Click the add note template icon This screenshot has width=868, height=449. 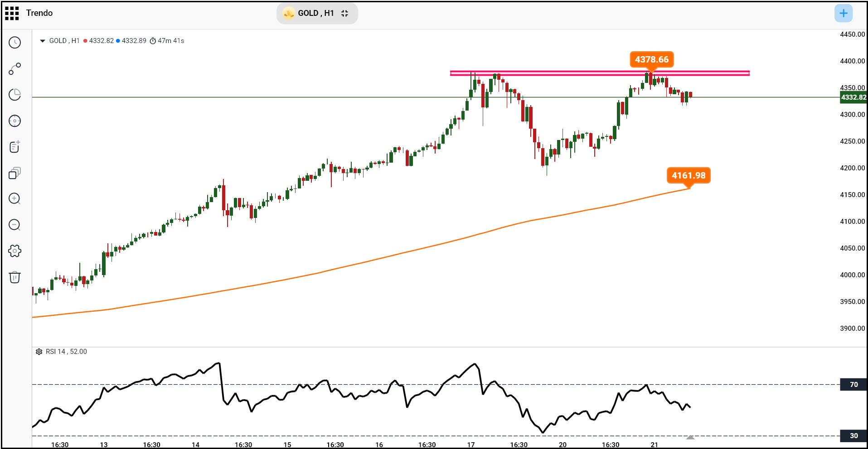click(15, 147)
